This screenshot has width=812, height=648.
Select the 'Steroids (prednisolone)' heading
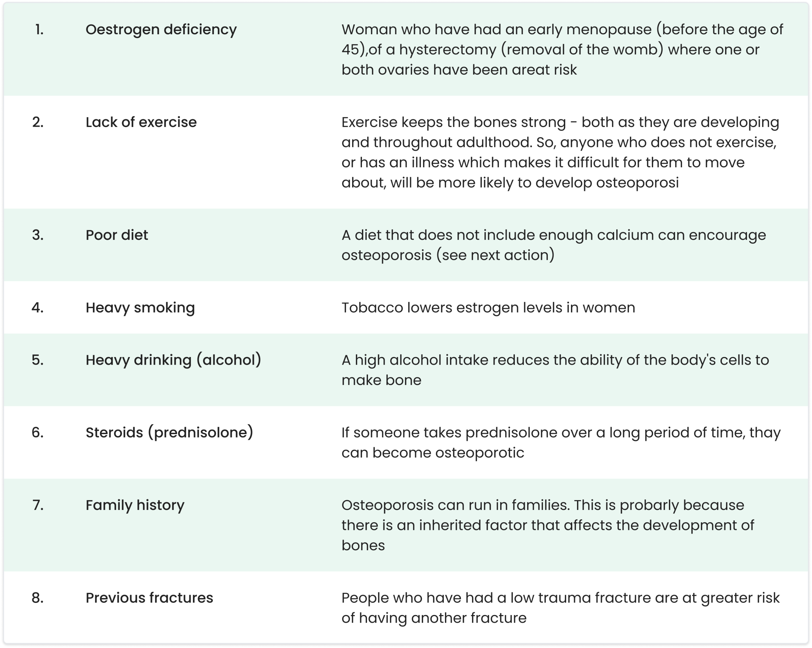click(x=169, y=432)
